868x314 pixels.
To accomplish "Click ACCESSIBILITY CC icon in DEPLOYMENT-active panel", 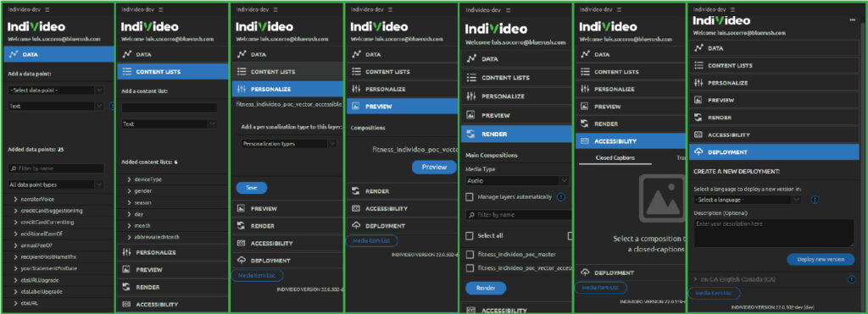I will [698, 135].
